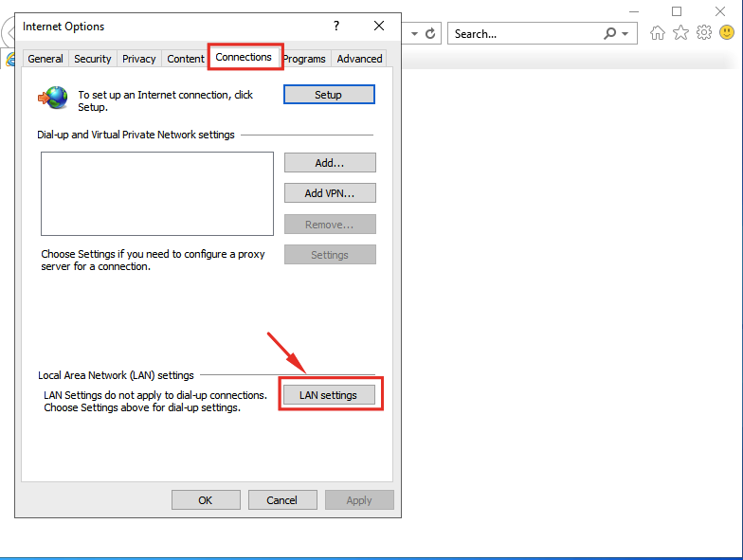This screenshot has width=743, height=560.
Task: Close the Internet Explorer window
Action: (x=720, y=11)
